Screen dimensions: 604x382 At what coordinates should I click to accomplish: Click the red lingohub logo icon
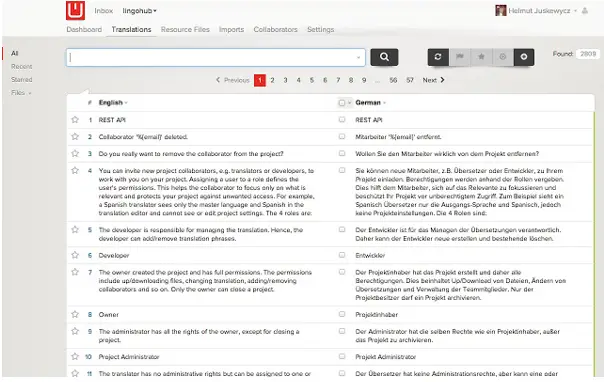(x=75, y=10)
